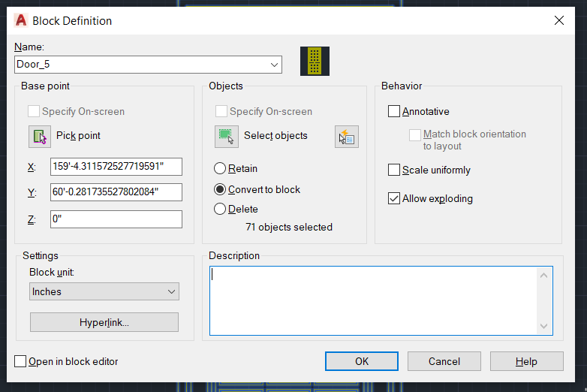This screenshot has height=392, width=587.
Task: Enable Scale uniformly checkbox
Action: pos(394,170)
